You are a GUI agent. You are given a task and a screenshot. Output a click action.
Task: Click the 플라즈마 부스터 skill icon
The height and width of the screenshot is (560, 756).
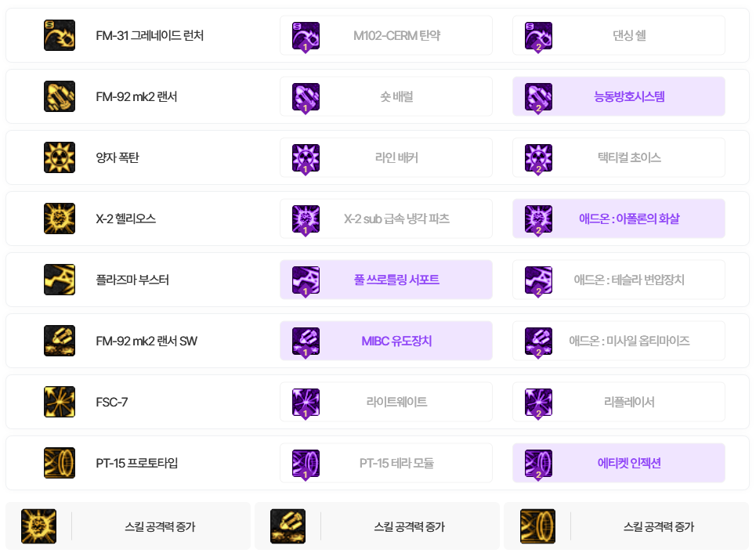(60, 280)
